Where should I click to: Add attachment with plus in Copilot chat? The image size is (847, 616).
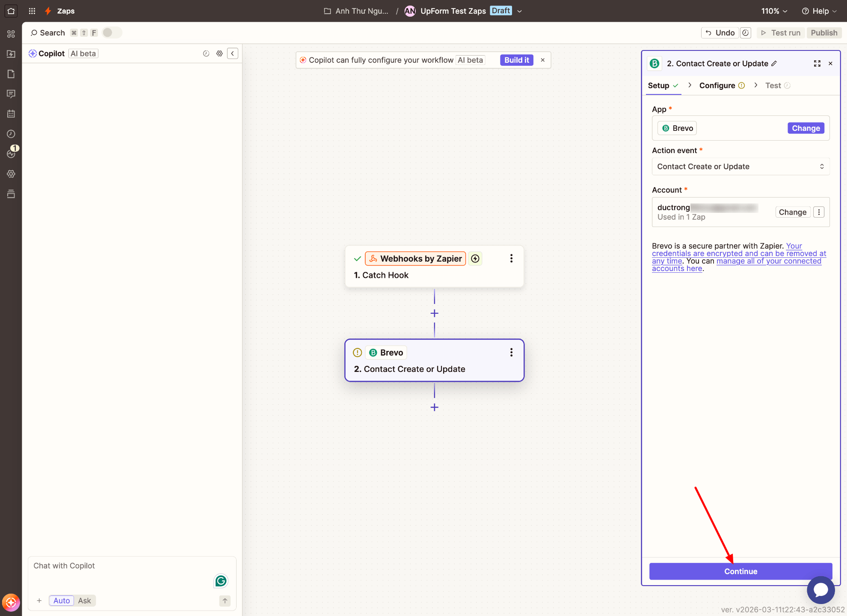coord(39,601)
